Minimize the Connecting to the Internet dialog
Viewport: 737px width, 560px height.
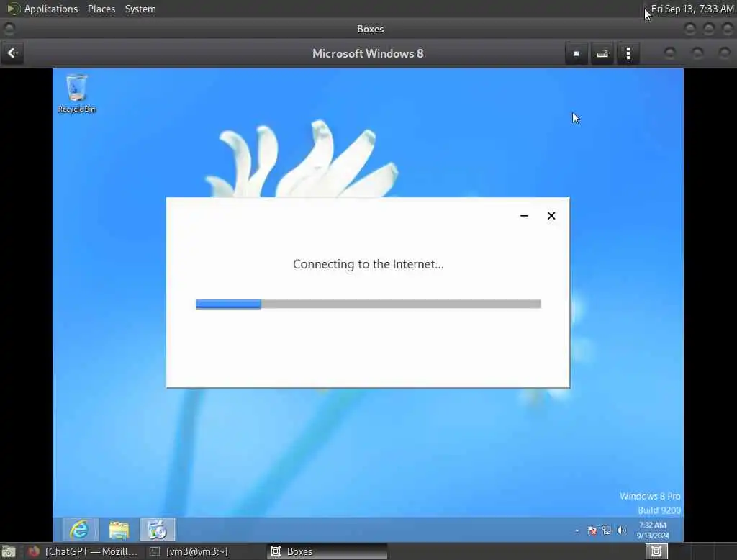click(524, 216)
